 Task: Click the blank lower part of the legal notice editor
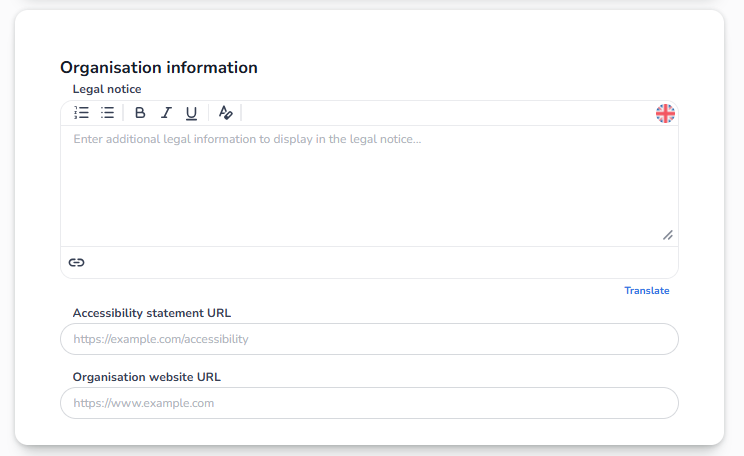pyautogui.click(x=368, y=215)
